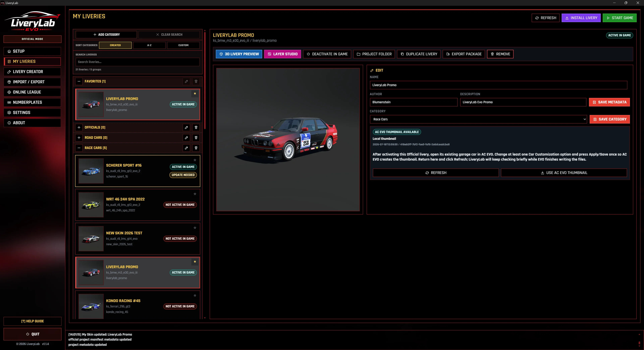Launch Layer Studio
The width and height of the screenshot is (644, 350).
pyautogui.click(x=282, y=54)
